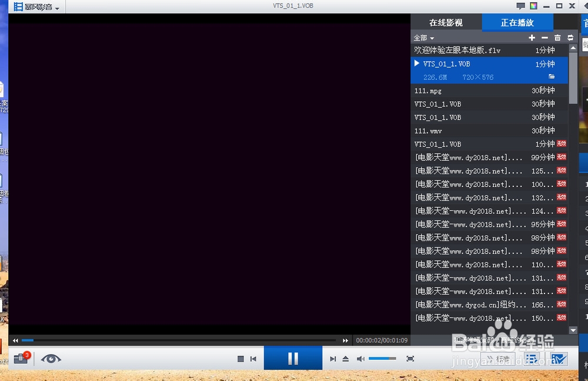Add a file to the playlist
The height and width of the screenshot is (381, 588).
(x=532, y=38)
